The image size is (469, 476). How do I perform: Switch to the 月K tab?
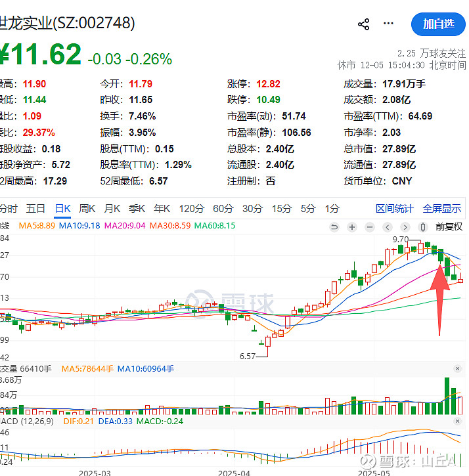point(112,209)
